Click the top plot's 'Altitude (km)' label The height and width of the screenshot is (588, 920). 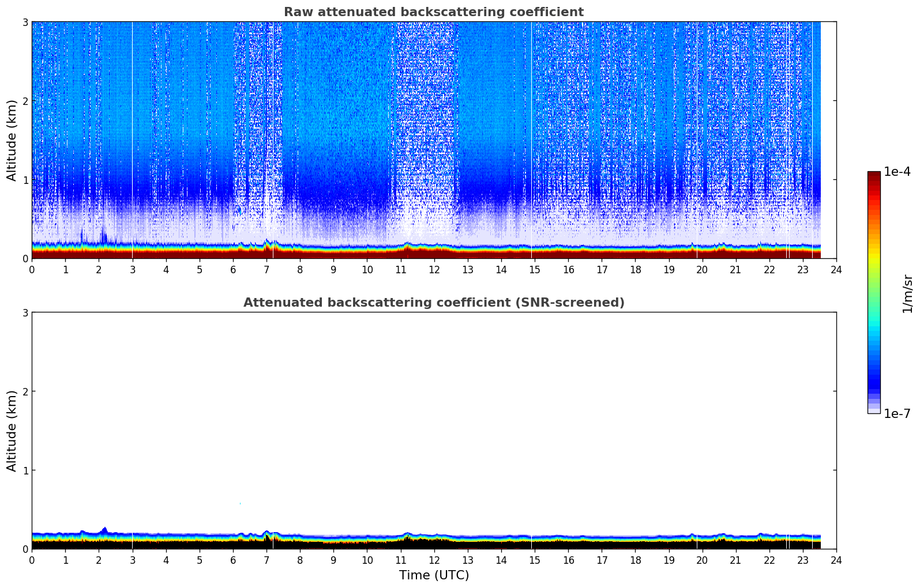(x=12, y=140)
